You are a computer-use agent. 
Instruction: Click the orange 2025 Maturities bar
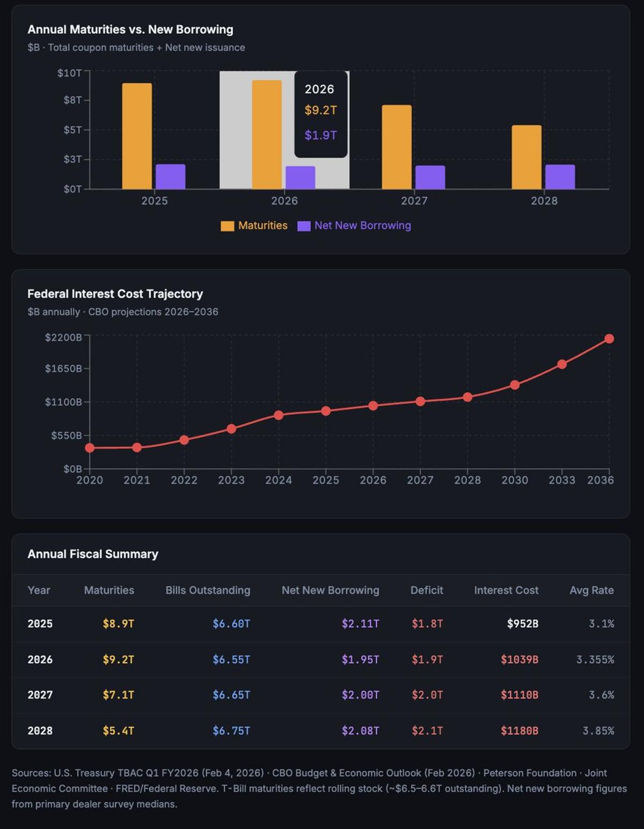click(137, 136)
